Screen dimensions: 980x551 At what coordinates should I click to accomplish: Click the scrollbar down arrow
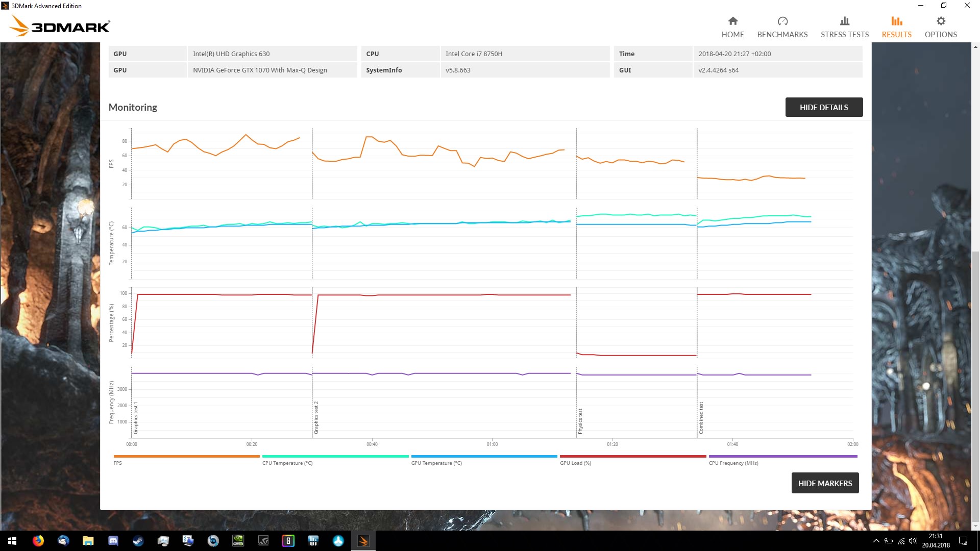(975, 526)
